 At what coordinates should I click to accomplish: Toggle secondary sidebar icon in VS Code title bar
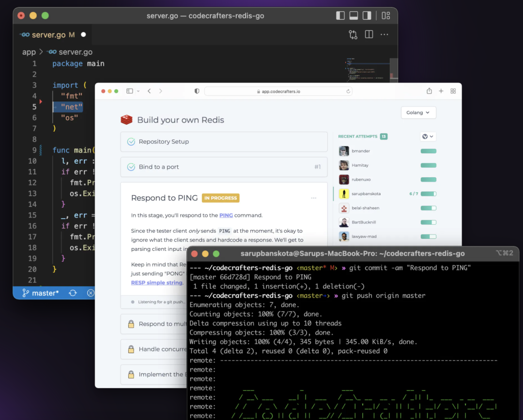367,16
